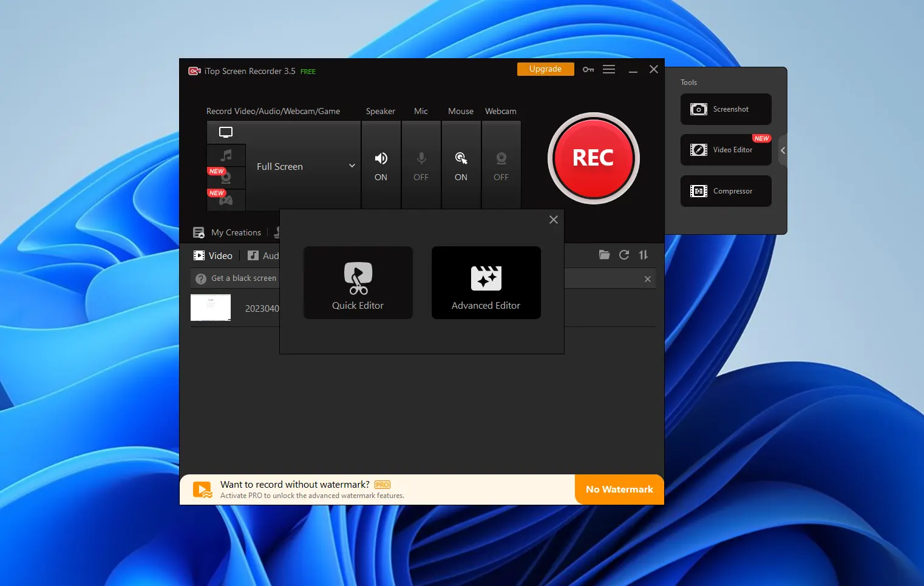This screenshot has width=924, height=586.
Task: Click the 'Want to record without watermark?' text
Action: pyautogui.click(x=295, y=484)
